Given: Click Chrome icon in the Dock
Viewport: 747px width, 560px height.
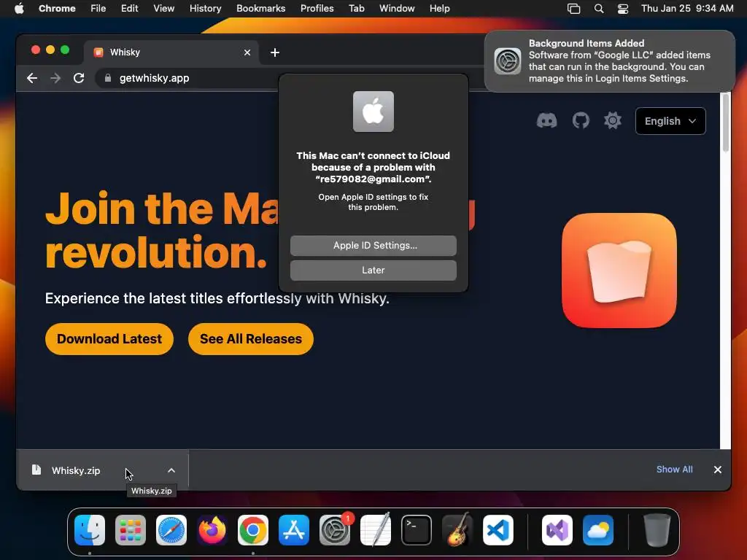Looking at the screenshot, I should tap(253, 530).
